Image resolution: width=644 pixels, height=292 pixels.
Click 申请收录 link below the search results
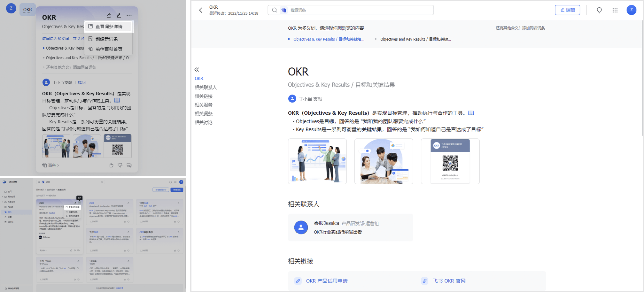click(120, 288)
